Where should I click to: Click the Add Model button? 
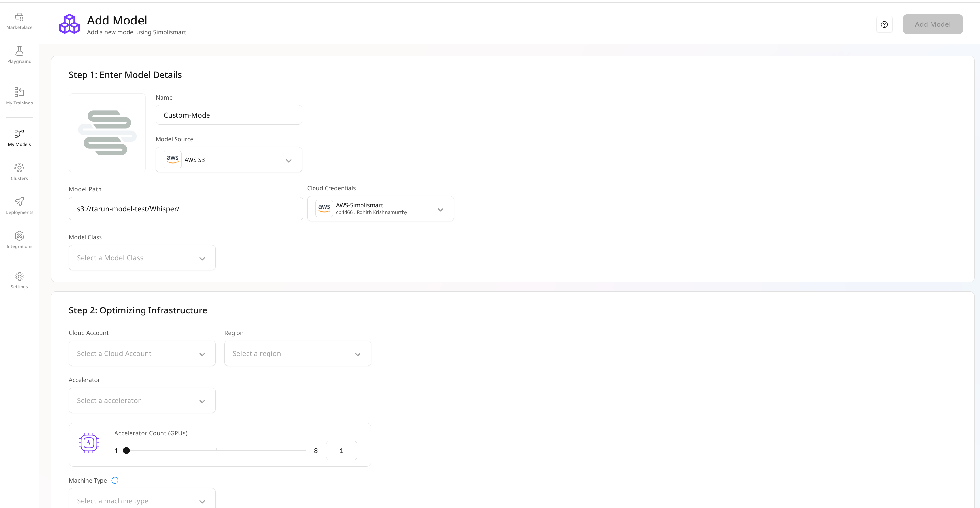(932, 24)
